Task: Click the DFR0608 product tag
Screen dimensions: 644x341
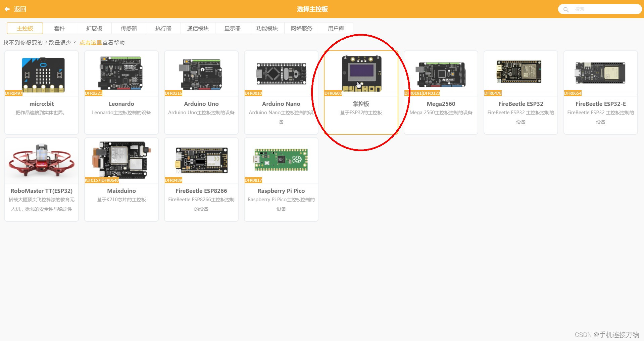Action: point(333,93)
